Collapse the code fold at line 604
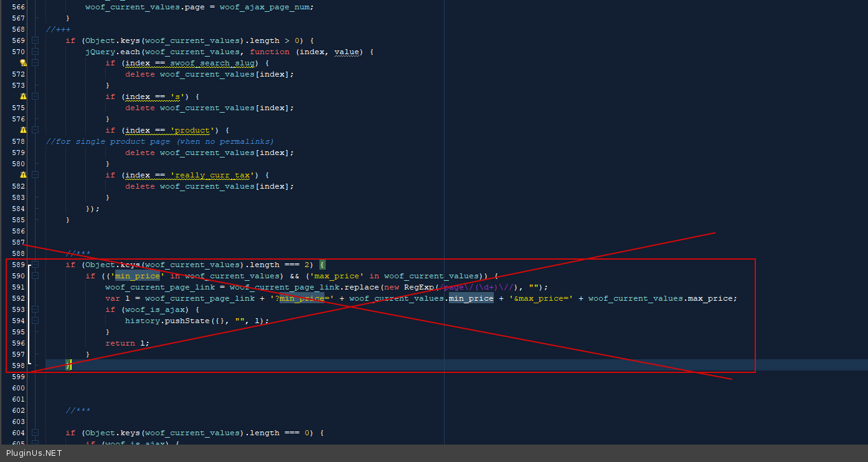 coord(35,433)
